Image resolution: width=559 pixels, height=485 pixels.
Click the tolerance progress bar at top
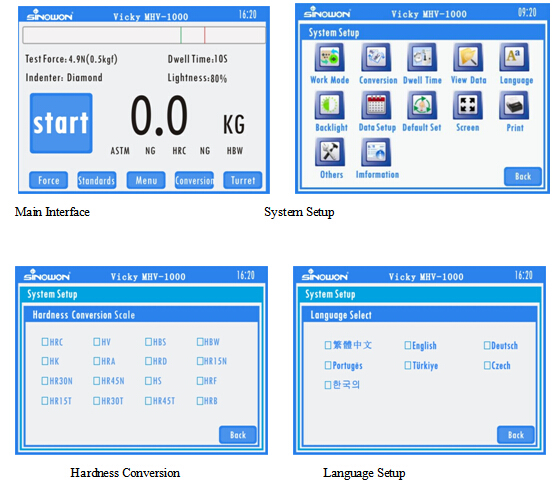click(144, 35)
